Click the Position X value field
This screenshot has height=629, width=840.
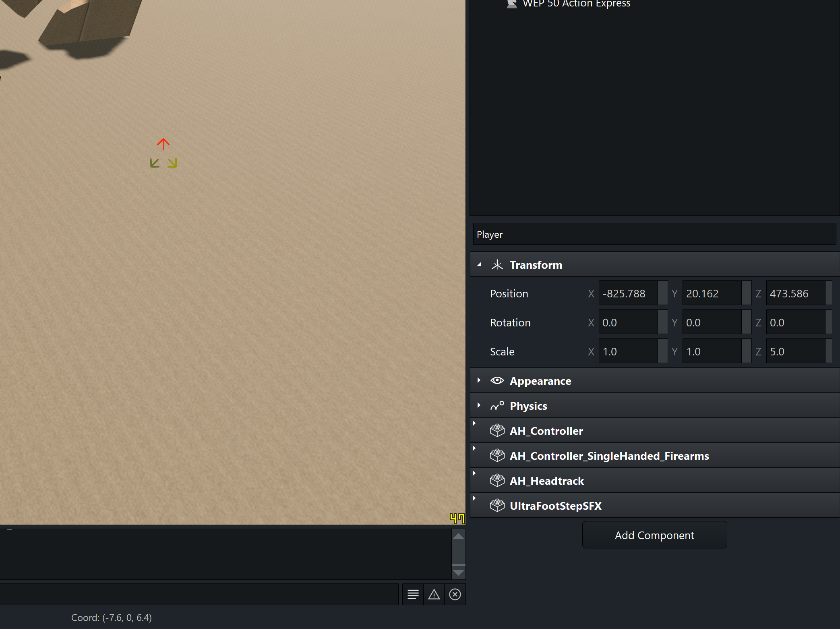[x=628, y=293]
